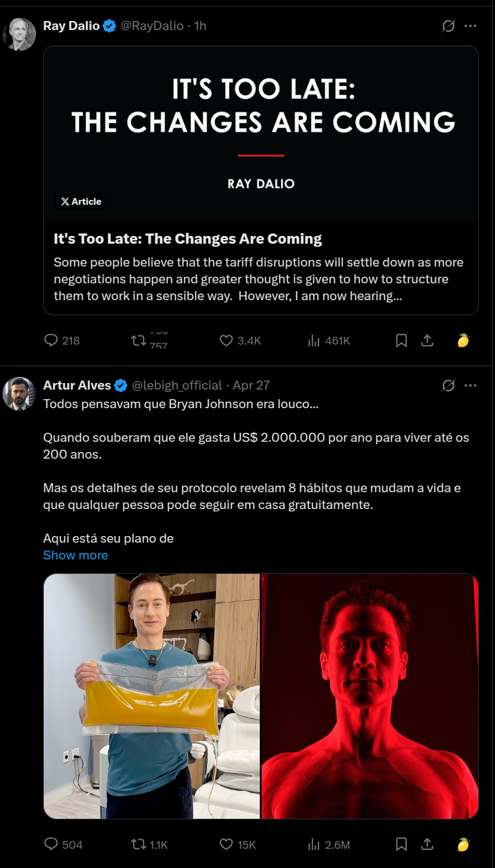495x868 pixels.
Task: Open more options for Ray Dalio's post
Action: tap(471, 26)
